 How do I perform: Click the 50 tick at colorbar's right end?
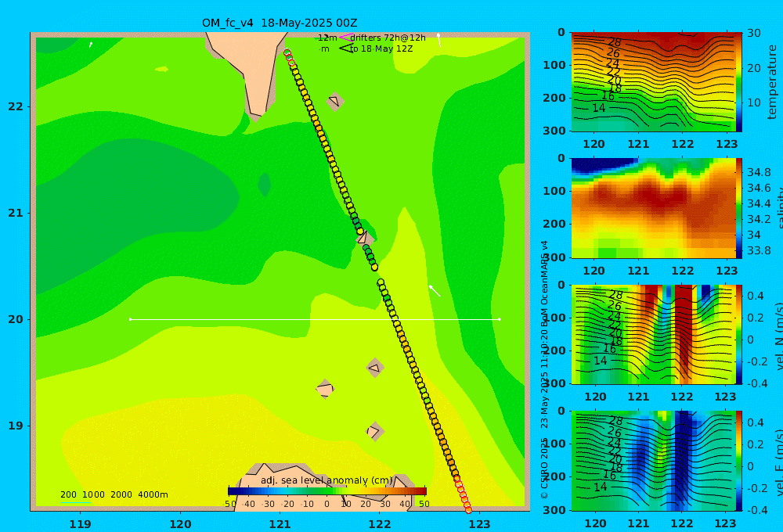point(424,504)
